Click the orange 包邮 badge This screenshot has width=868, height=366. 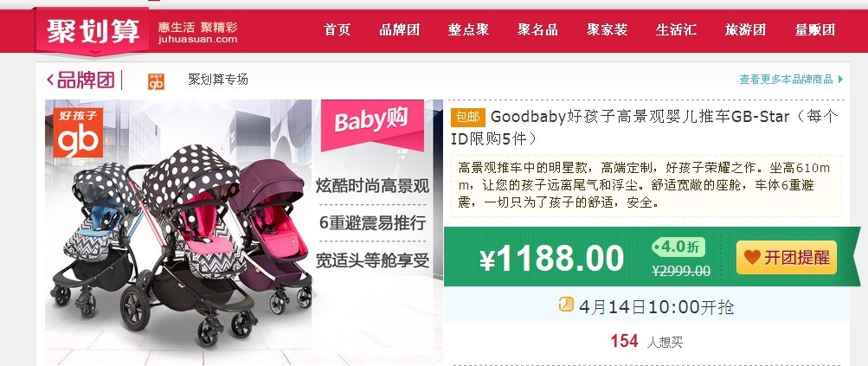468,117
